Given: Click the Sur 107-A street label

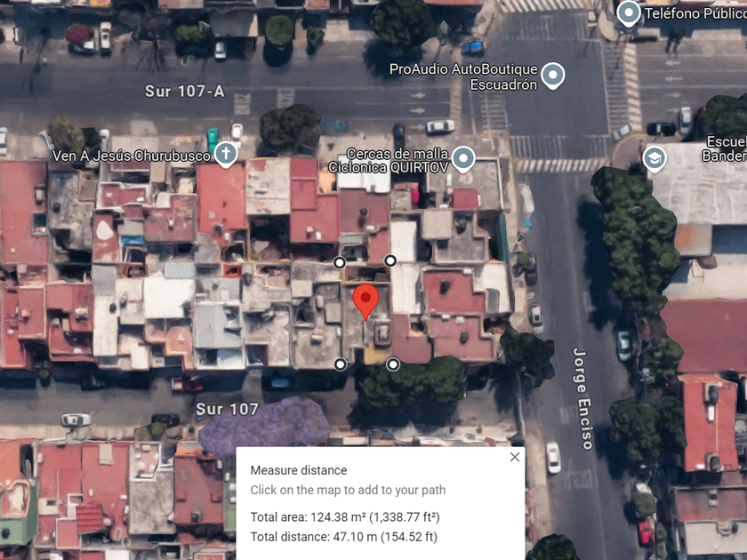Looking at the screenshot, I should (184, 91).
